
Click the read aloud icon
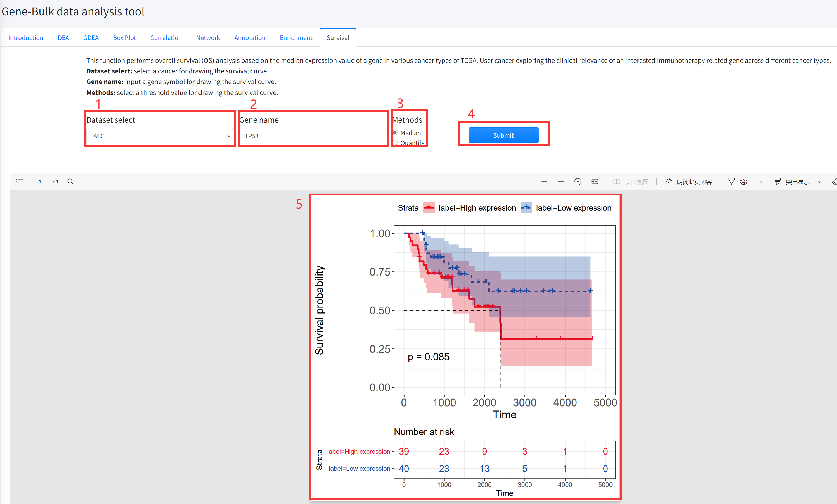(x=668, y=181)
